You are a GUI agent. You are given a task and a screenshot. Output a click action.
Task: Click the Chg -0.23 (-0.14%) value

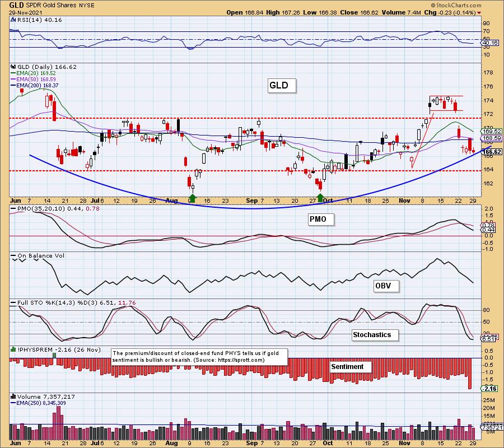coord(450,12)
